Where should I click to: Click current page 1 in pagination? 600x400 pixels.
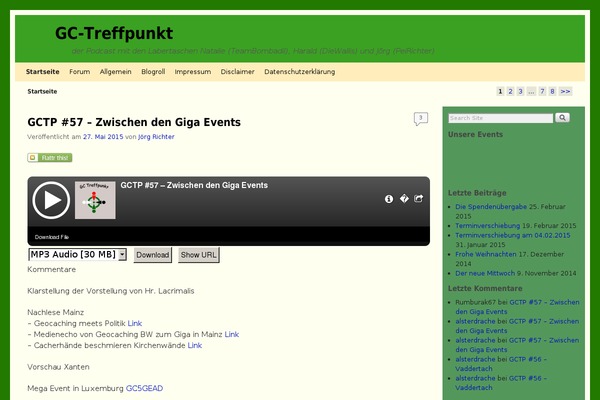coord(500,91)
